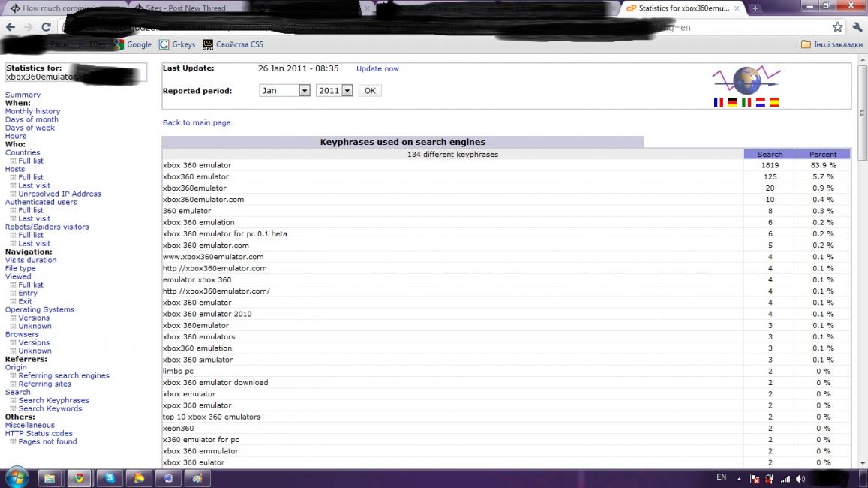Click Back to main page link
Viewport: 868px width, 488px height.
coord(197,122)
